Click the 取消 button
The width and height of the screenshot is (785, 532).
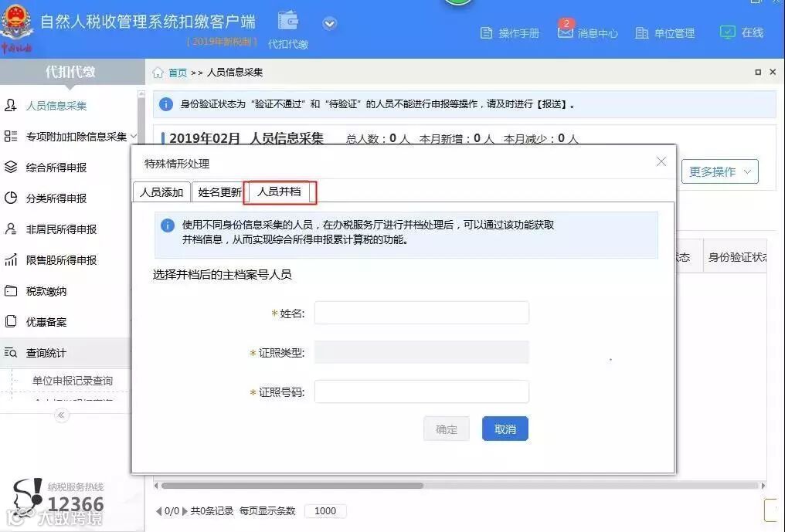coord(505,429)
